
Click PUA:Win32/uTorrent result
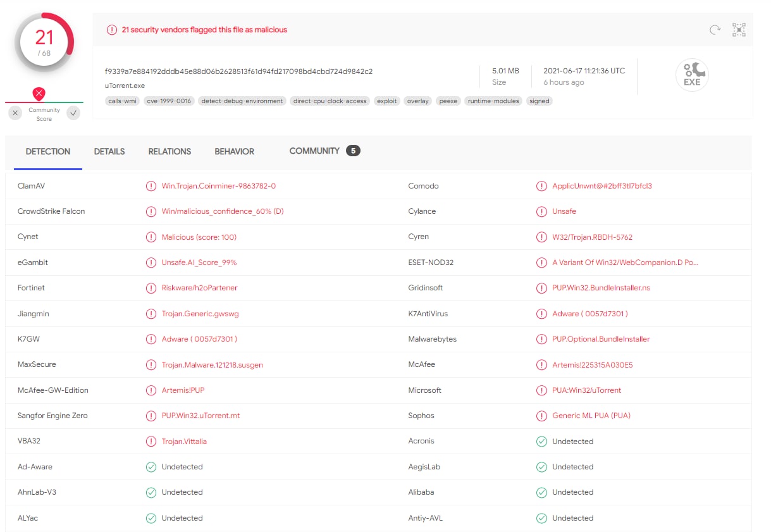587,390
